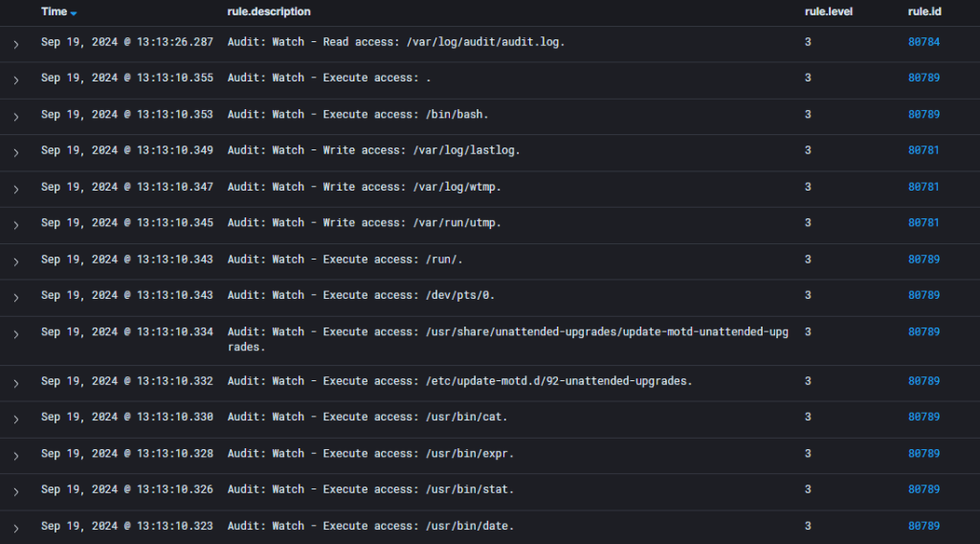Viewport: 980px width, 544px height.
Task: Expand the /dev/pts/0 execute access row
Action: pyautogui.click(x=15, y=297)
